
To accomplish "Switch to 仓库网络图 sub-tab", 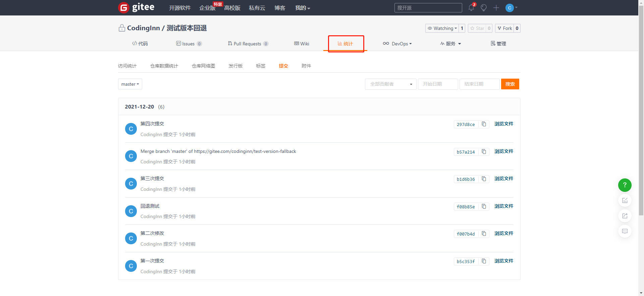I will tap(203, 66).
